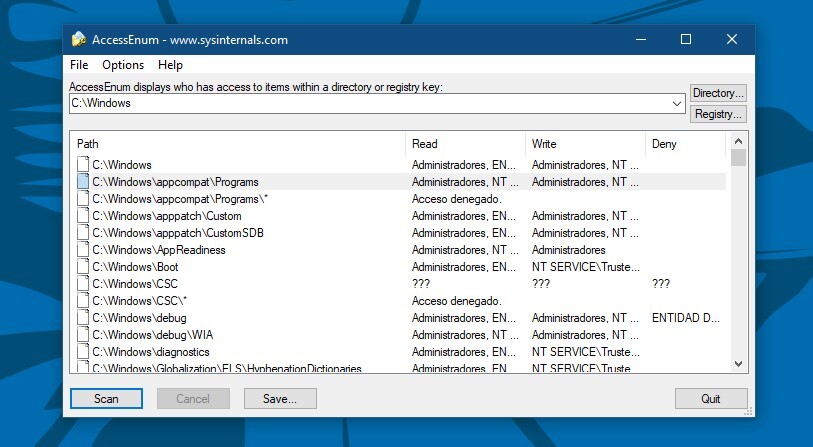Click the Directory... button
The width and height of the screenshot is (813, 447).
pos(718,93)
